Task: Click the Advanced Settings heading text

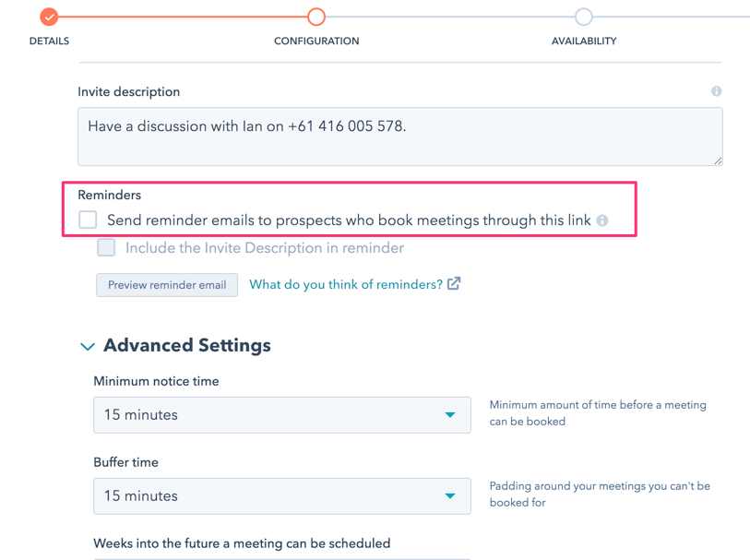Action: 187,346
